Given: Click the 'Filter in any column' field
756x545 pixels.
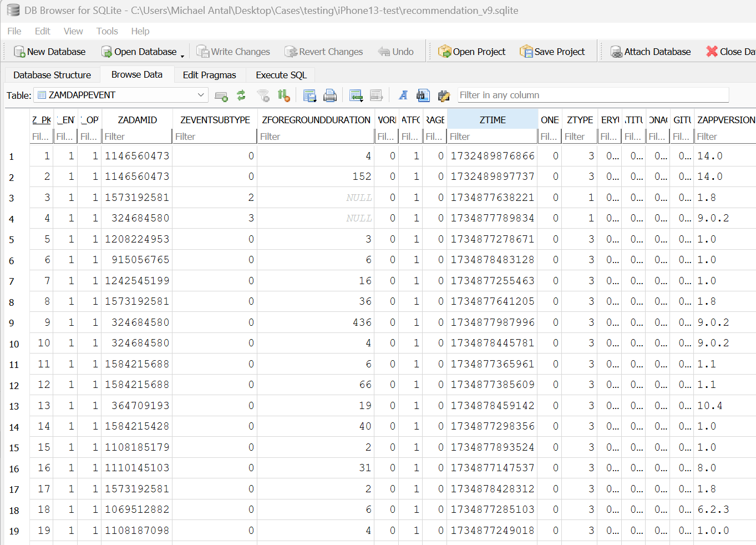Looking at the screenshot, I should 593,95.
